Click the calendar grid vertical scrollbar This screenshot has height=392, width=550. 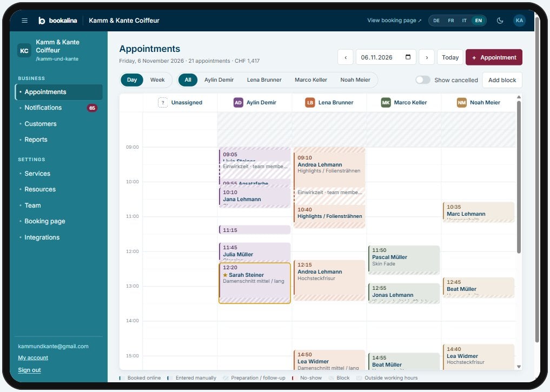tap(519, 177)
